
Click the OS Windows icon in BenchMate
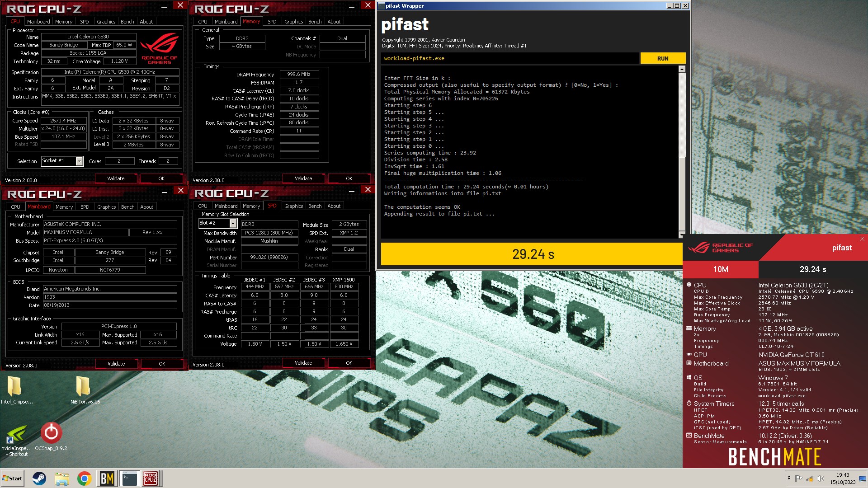689,377
